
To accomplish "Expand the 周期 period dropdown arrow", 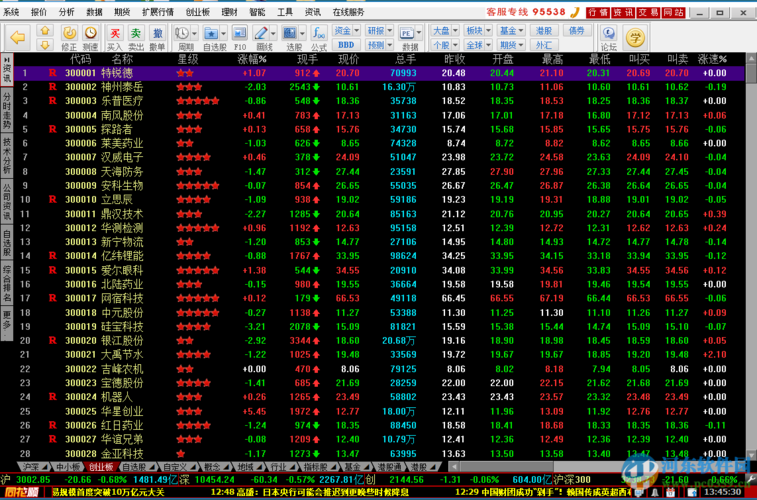I will coord(194,33).
